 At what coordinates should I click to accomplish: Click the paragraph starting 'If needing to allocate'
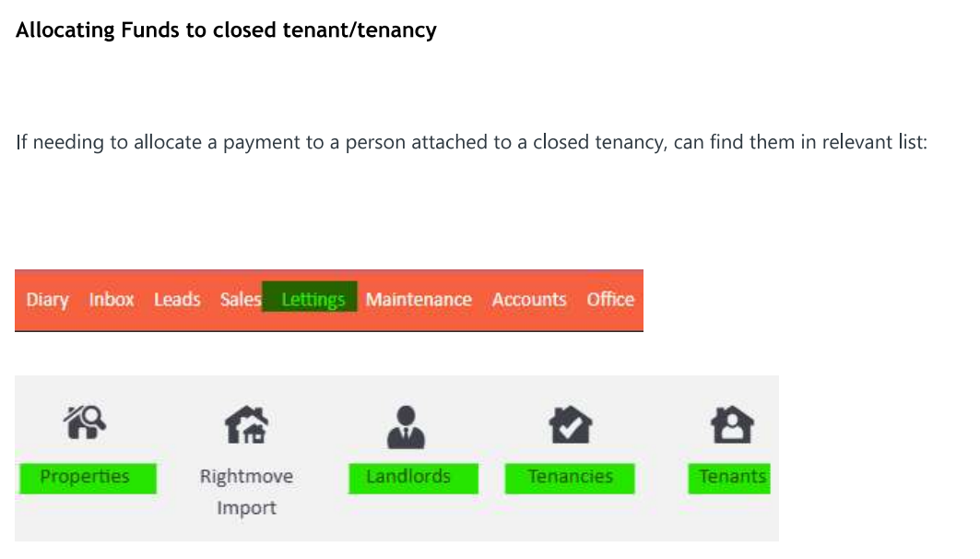click(471, 144)
